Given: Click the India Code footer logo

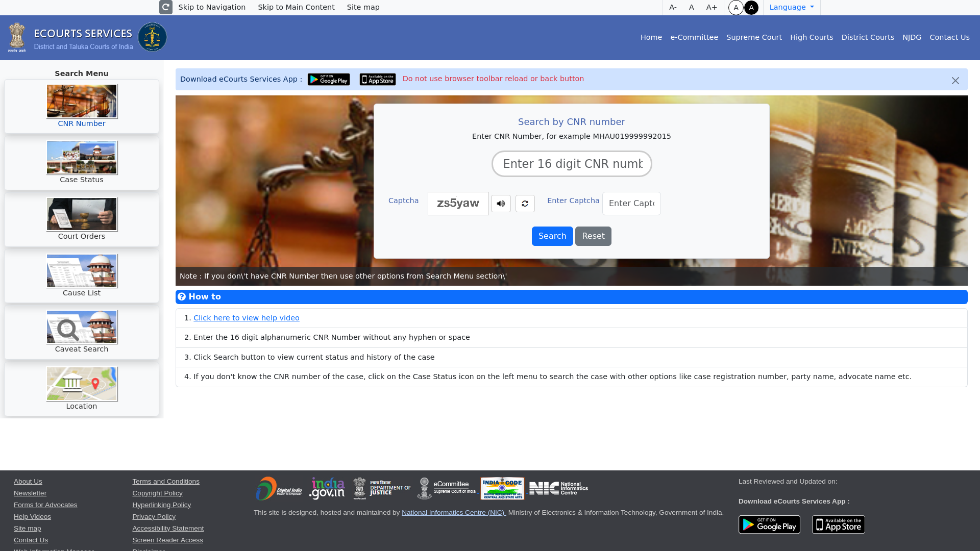Looking at the screenshot, I should (502, 488).
